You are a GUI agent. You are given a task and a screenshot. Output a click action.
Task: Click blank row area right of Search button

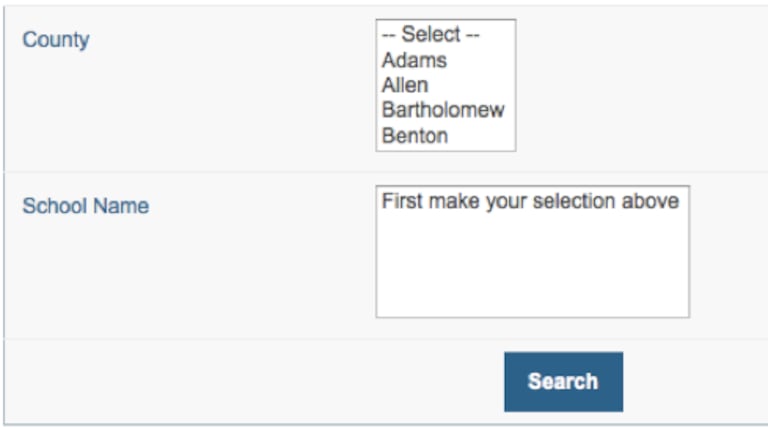click(700, 382)
